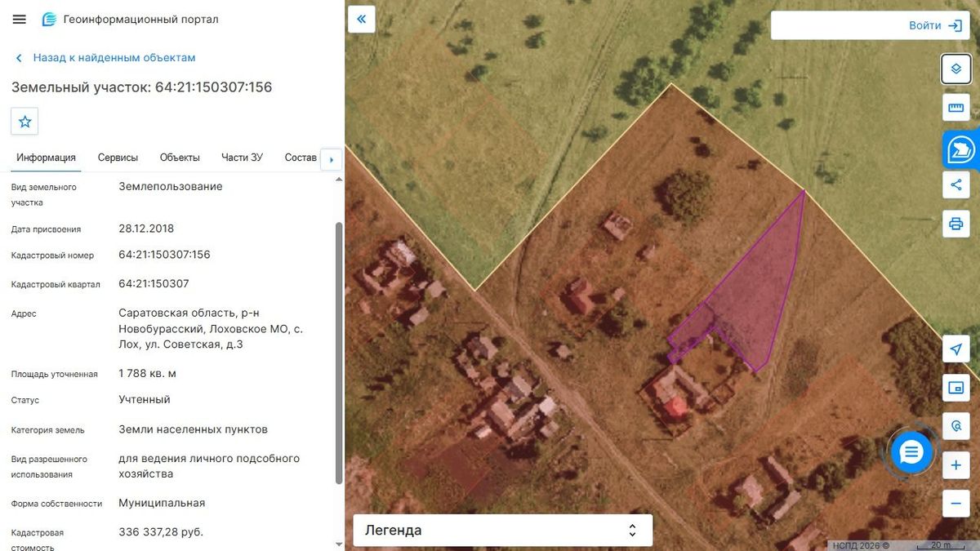
Task: Click the map search-in-area icon
Action: (x=955, y=426)
